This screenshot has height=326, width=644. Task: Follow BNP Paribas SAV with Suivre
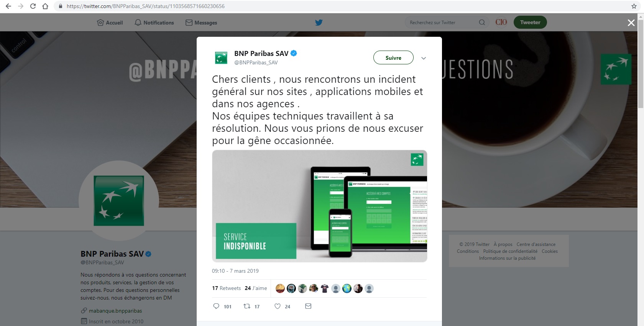pyautogui.click(x=393, y=57)
